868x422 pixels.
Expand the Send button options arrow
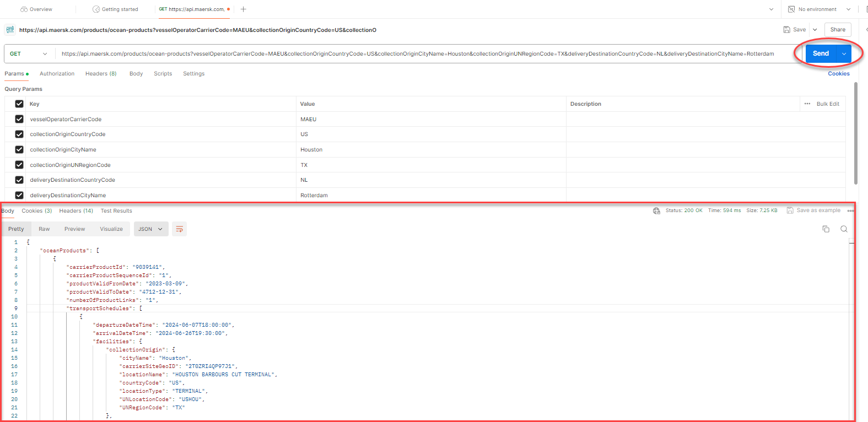tap(844, 54)
